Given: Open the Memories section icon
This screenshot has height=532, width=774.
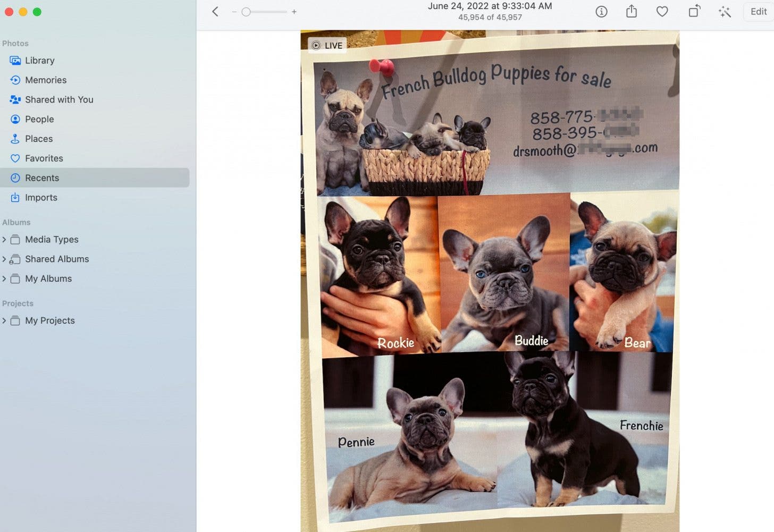Looking at the screenshot, I should point(15,80).
